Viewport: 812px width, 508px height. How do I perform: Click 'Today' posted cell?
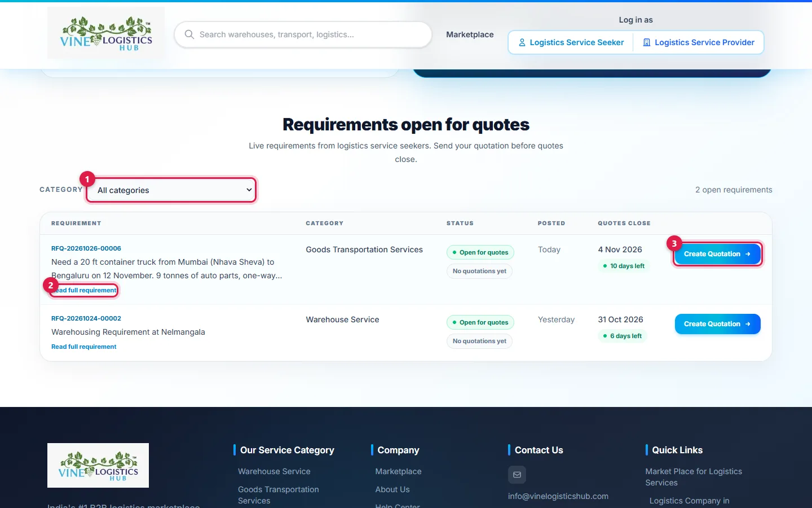549,249
